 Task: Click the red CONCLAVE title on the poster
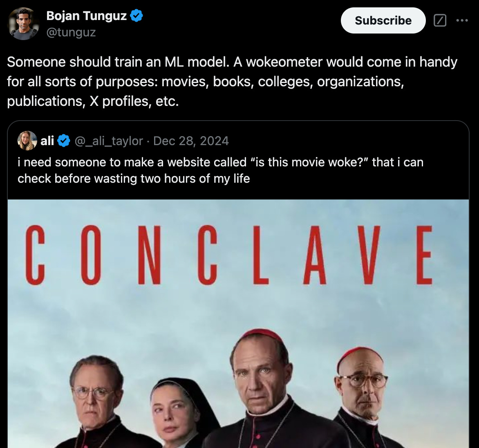click(228, 255)
